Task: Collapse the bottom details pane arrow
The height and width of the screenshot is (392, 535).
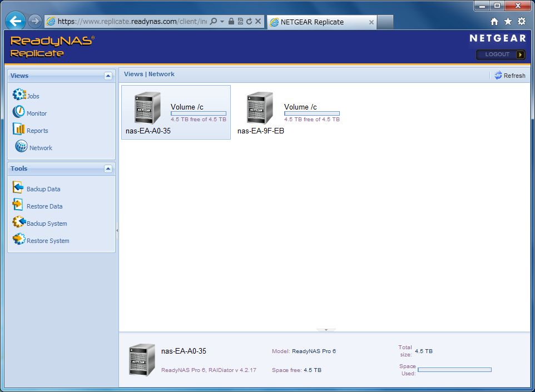Action: pos(326,330)
